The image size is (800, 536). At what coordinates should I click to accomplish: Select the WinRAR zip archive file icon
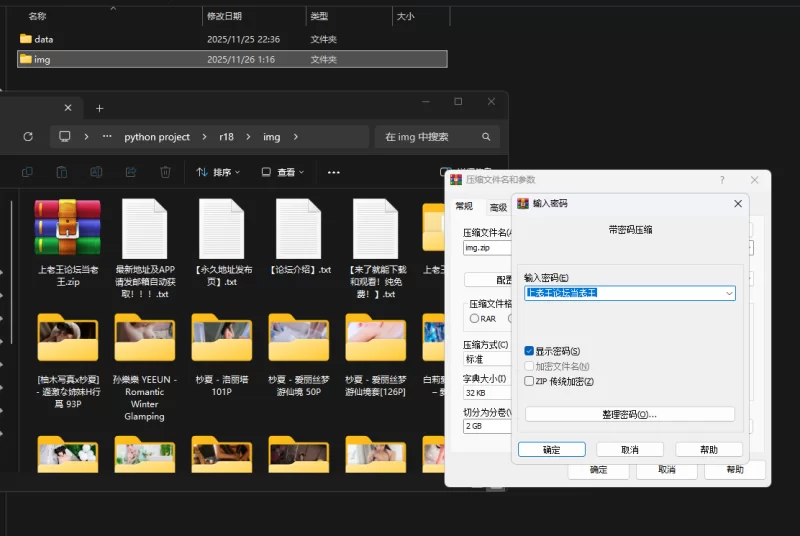pos(66,228)
